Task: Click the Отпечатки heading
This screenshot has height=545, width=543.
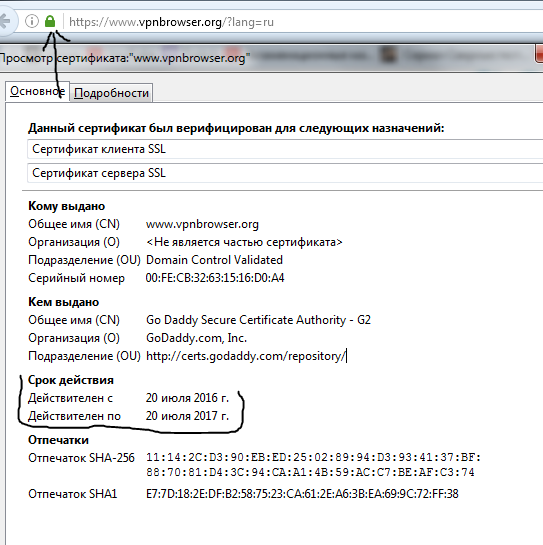Action: click(58, 440)
